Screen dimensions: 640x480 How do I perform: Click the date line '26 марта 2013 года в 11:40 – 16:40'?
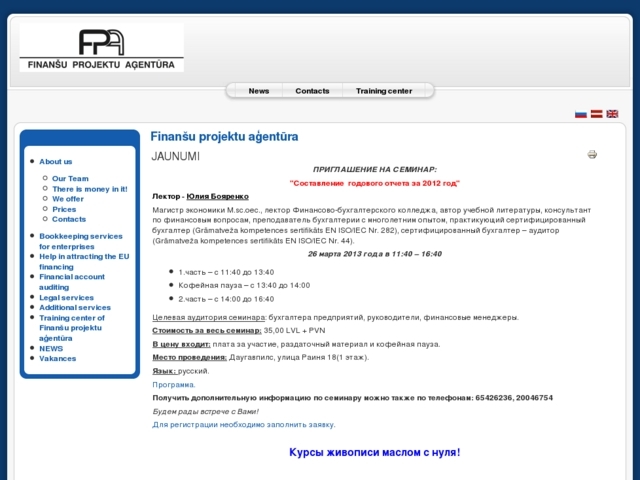tap(375, 254)
